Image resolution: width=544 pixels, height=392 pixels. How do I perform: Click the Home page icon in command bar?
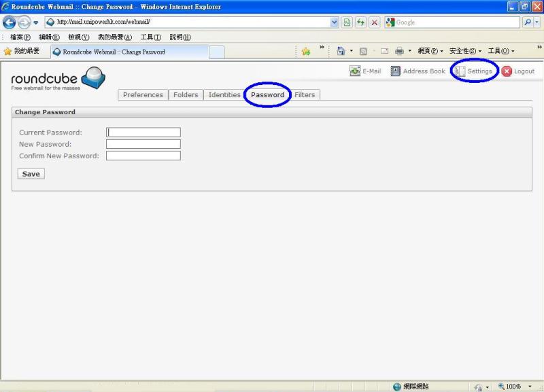[x=341, y=52]
